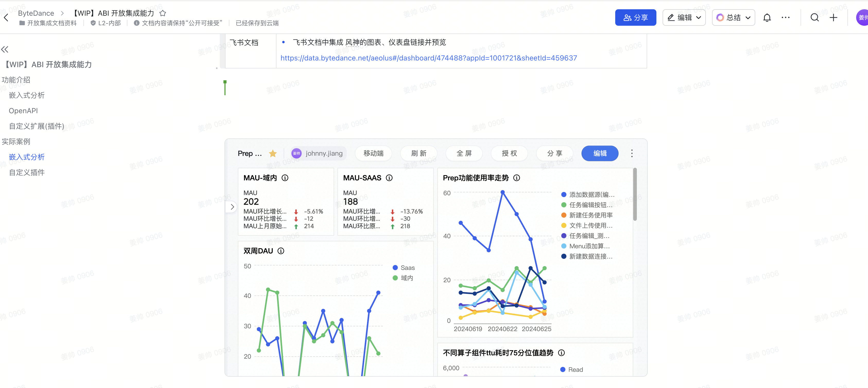The height and width of the screenshot is (388, 868).
Task: Toggle the 域内 legend in 双周DAU chart
Action: point(403,278)
